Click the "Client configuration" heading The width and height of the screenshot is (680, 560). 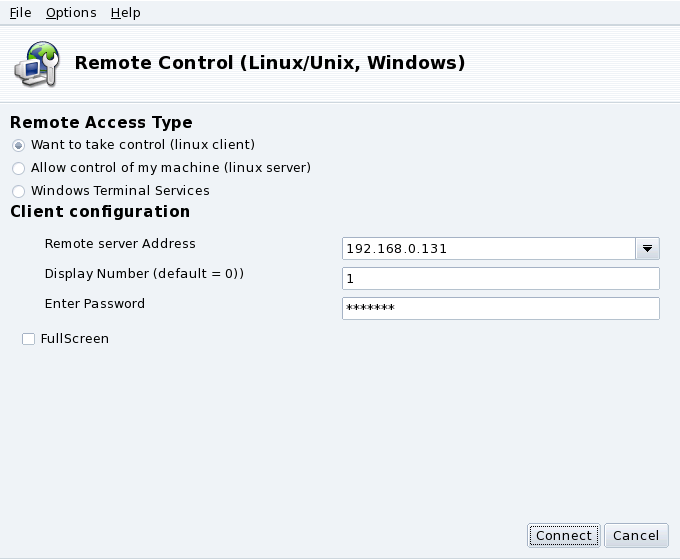pyautogui.click(x=100, y=211)
